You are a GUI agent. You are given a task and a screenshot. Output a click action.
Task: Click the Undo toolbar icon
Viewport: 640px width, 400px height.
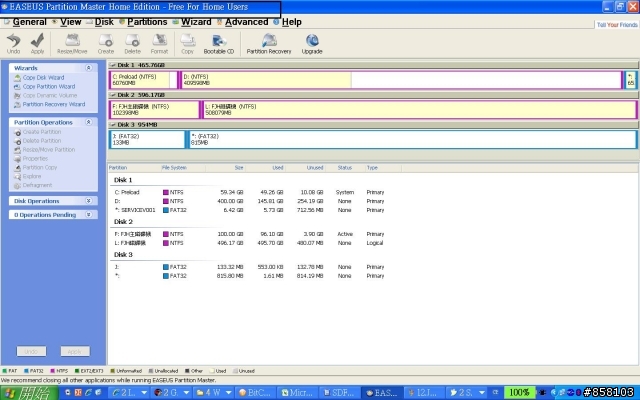tap(13, 44)
